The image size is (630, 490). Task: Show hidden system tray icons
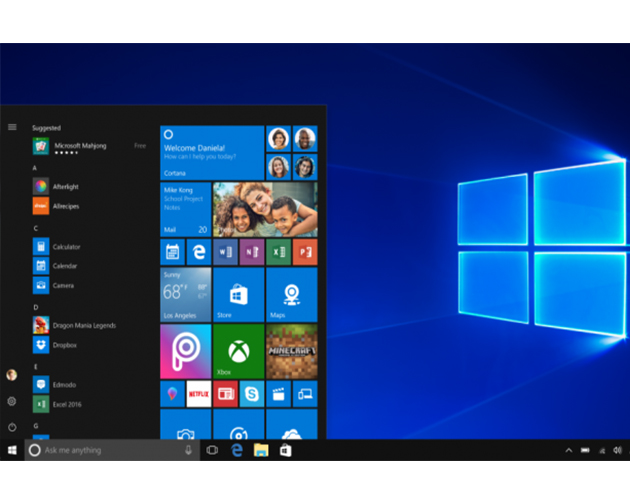pos(569,450)
